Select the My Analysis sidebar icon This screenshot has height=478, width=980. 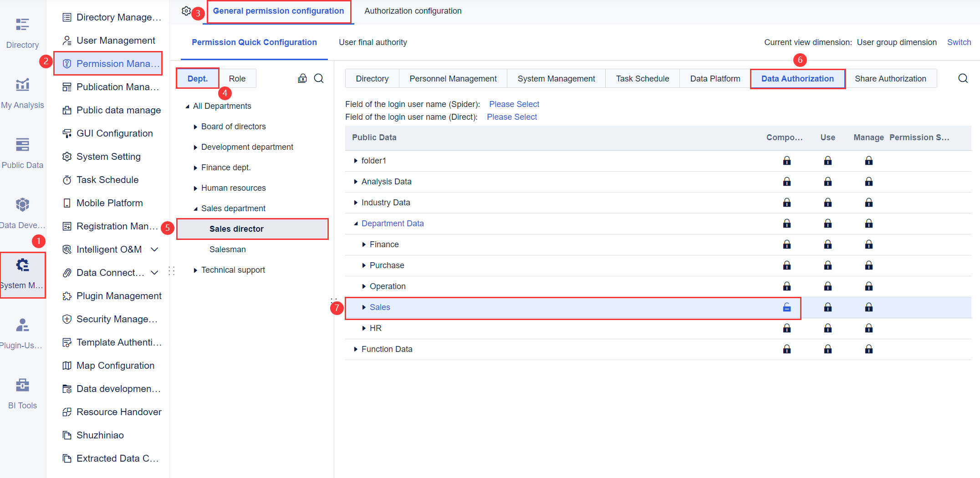point(22,91)
